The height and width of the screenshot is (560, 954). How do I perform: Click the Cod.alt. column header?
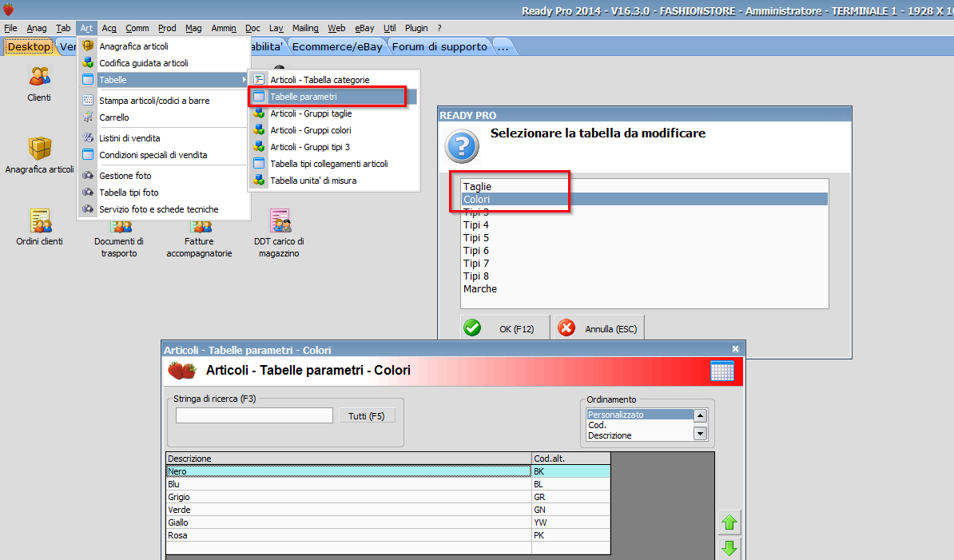pyautogui.click(x=570, y=459)
